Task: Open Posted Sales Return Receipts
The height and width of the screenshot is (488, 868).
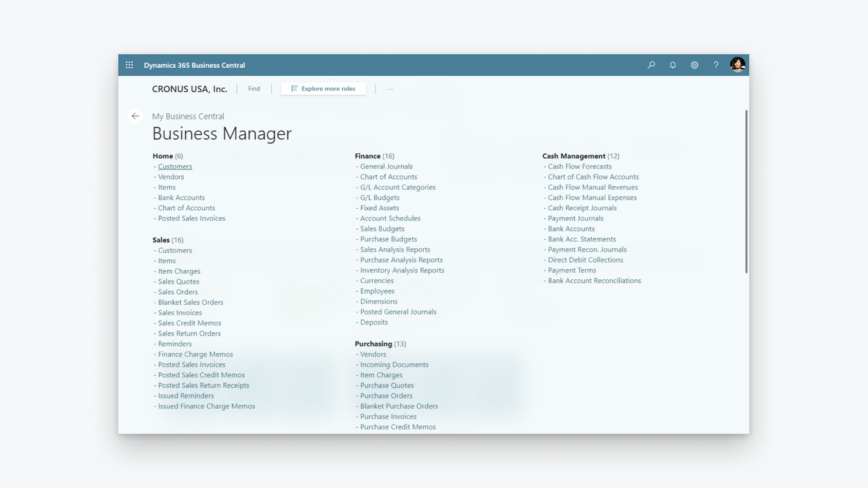Action: (203, 386)
